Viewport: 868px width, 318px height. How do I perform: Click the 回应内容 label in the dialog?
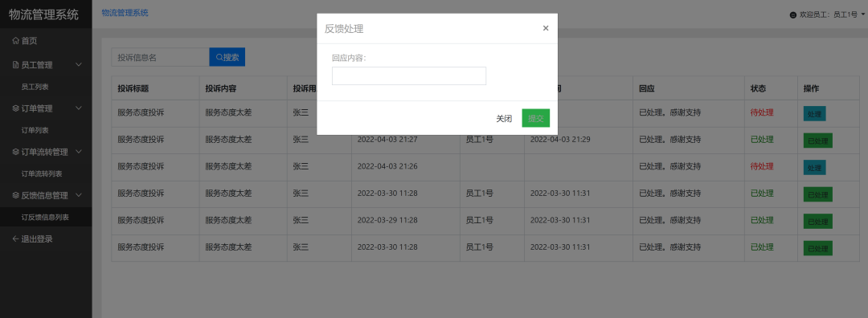click(350, 58)
